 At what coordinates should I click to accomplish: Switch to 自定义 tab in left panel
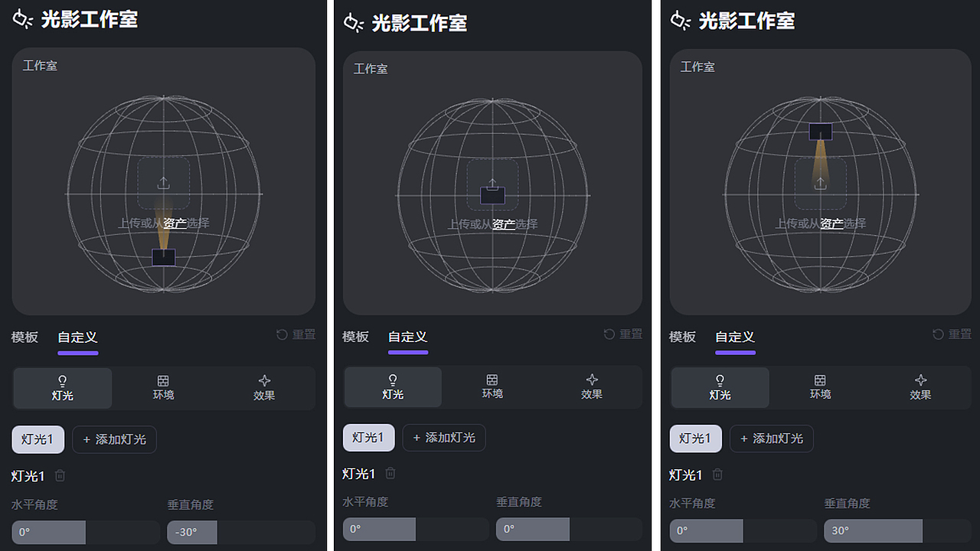tap(77, 337)
